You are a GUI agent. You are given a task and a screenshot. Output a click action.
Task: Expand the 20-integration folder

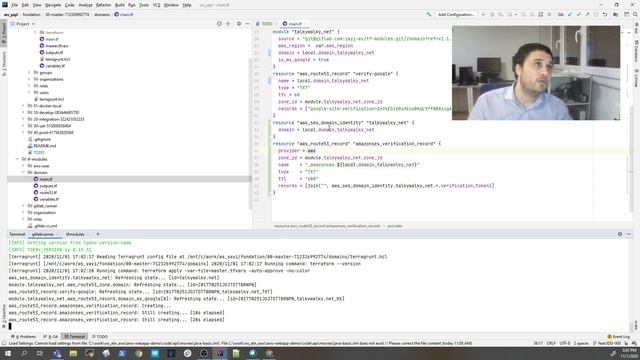23,119
